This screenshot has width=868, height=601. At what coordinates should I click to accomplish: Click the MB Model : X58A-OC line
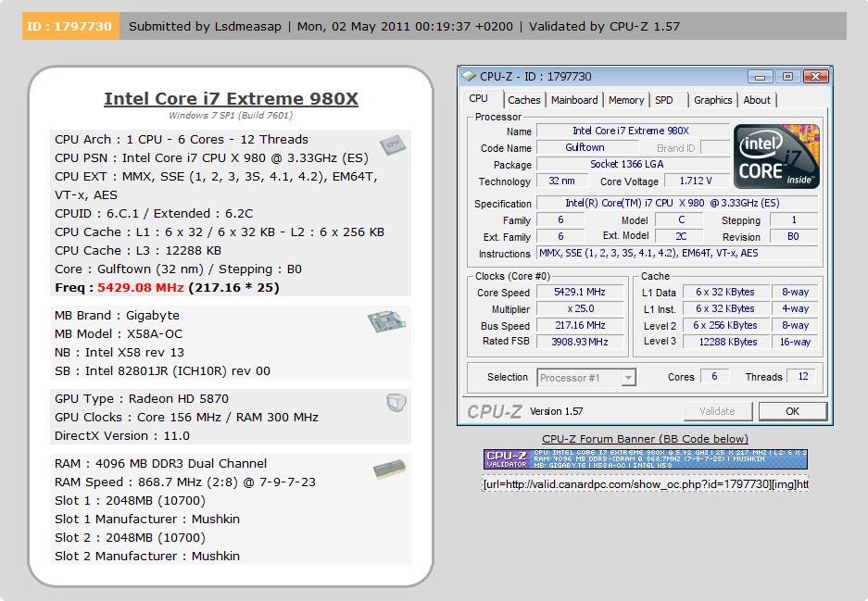point(119,333)
